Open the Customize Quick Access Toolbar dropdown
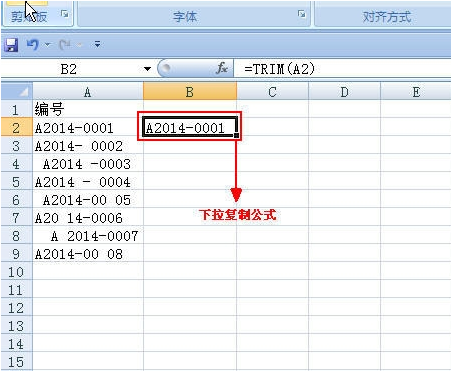The height and width of the screenshot is (371, 451). click(x=97, y=44)
